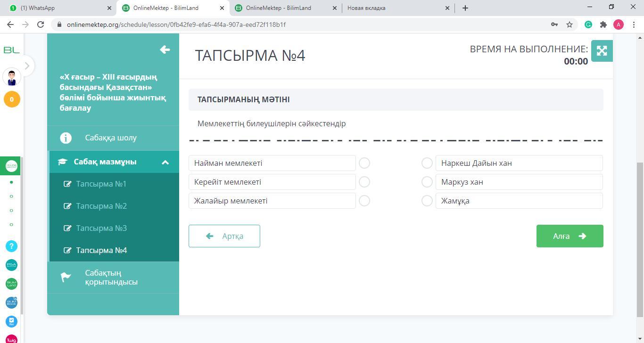
Task: Click the ТАПСЫРМА №4 heading
Action: tap(250, 56)
